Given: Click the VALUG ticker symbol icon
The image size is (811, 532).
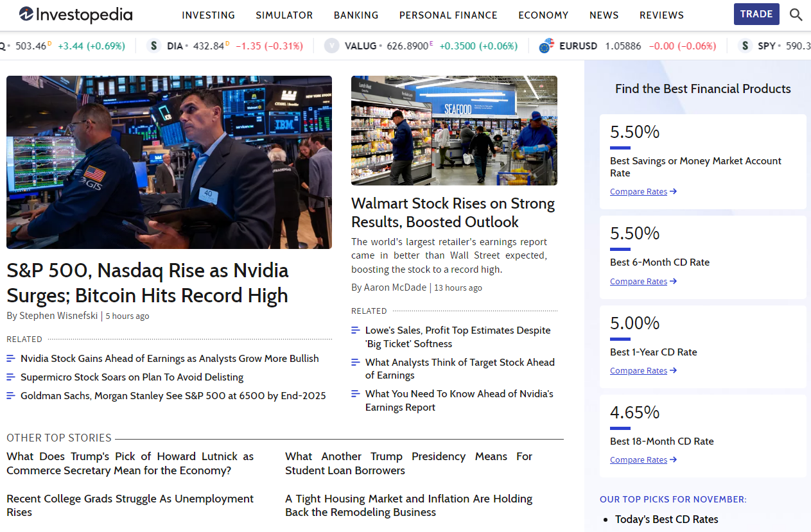Looking at the screenshot, I should click(x=331, y=46).
